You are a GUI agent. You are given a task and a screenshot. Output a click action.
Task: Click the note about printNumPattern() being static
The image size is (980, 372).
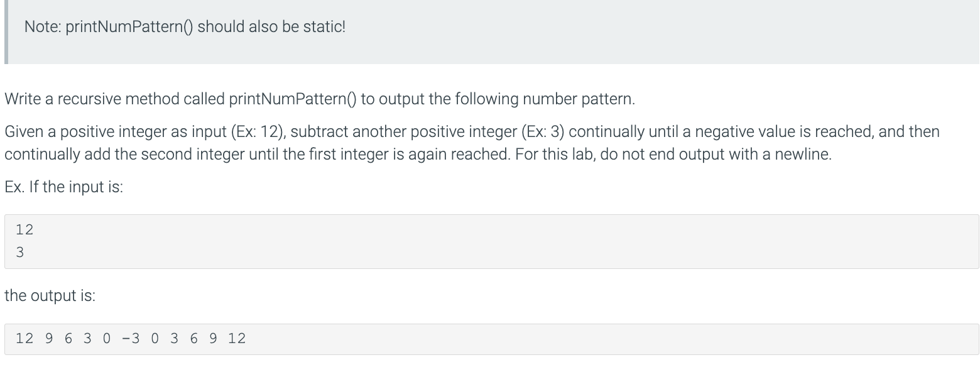click(x=185, y=27)
